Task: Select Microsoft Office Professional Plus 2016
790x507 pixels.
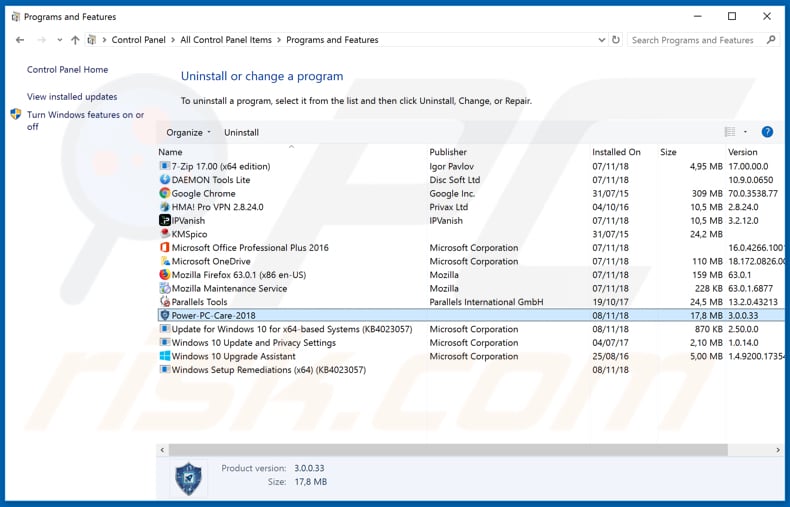Action: coord(250,247)
